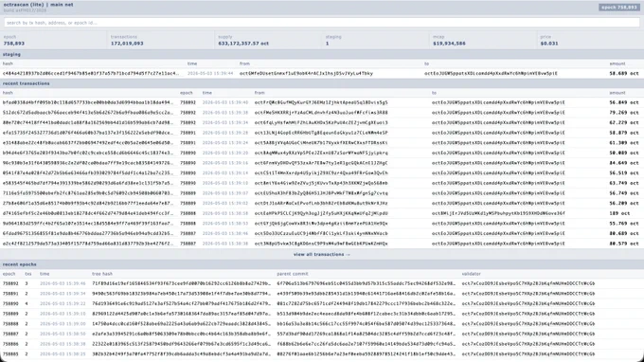Select the transactions count 172,019,093
Screen dimensions: 644x362
[127, 44]
